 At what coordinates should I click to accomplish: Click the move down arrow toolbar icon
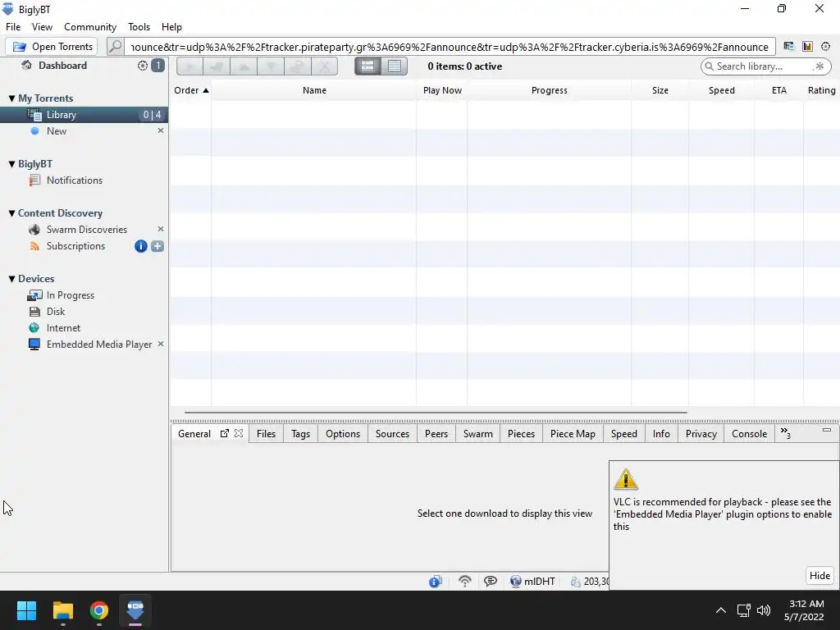click(271, 66)
